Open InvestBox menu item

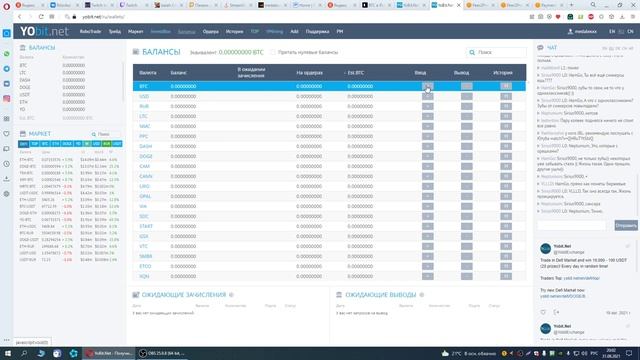click(x=160, y=31)
